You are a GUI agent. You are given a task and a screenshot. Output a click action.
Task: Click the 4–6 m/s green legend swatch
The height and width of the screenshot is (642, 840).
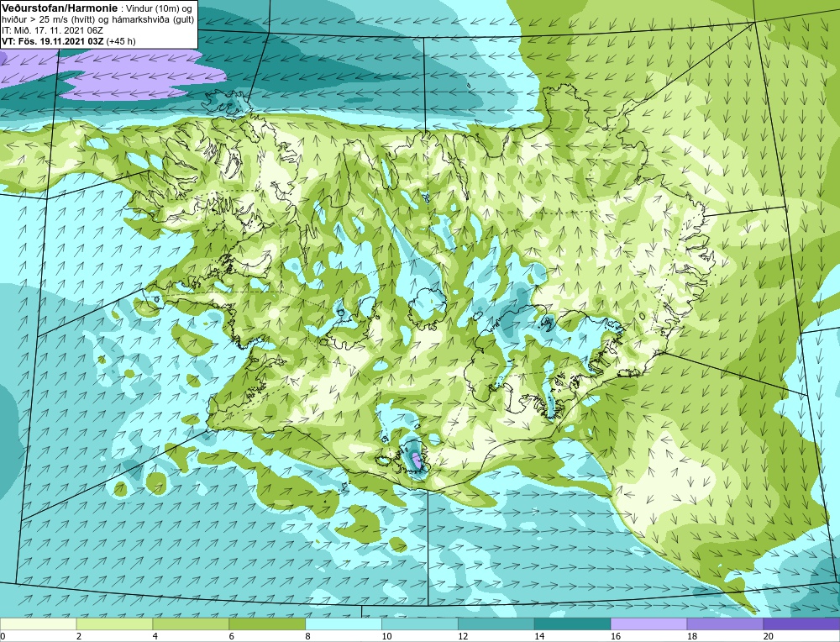tap(191, 624)
